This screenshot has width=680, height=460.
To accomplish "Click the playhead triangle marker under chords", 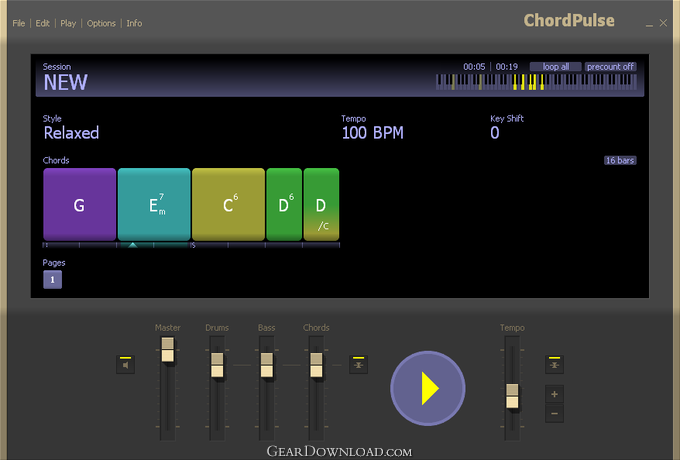I will (x=133, y=245).
